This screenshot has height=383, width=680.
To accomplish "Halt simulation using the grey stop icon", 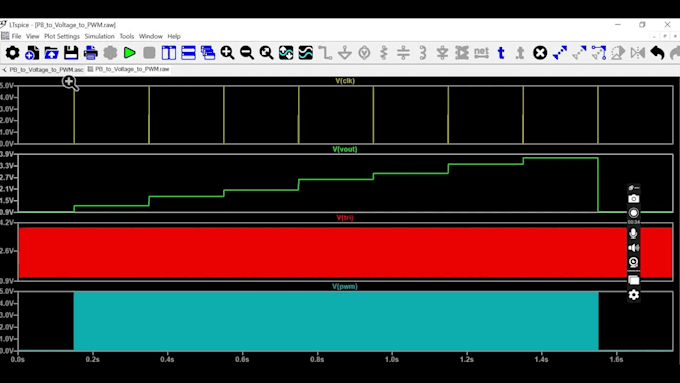I will (x=149, y=53).
